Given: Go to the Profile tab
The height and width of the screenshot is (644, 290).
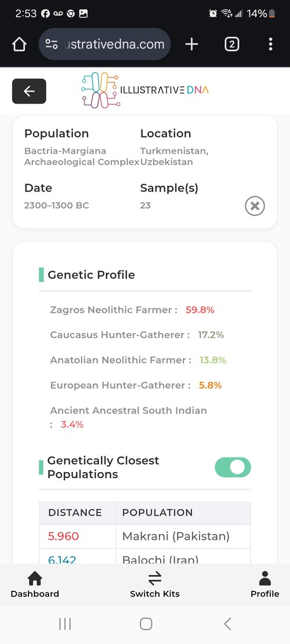Looking at the screenshot, I should point(265,584).
